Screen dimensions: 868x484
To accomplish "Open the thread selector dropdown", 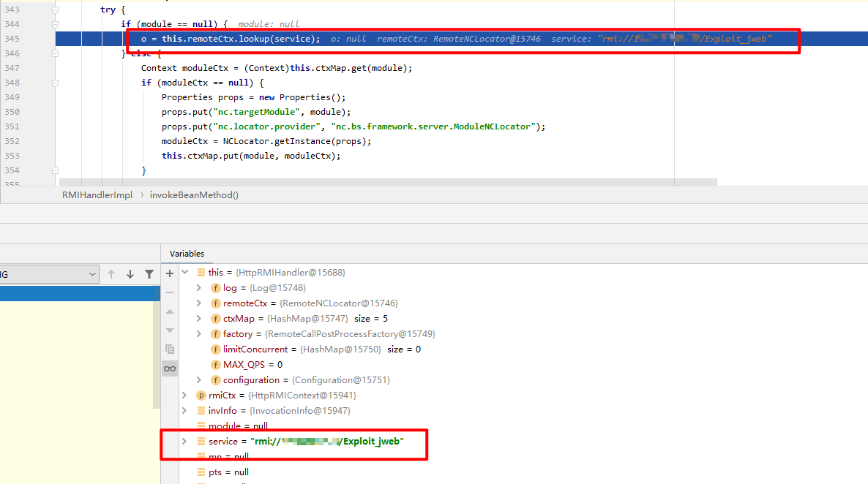I will coord(92,274).
